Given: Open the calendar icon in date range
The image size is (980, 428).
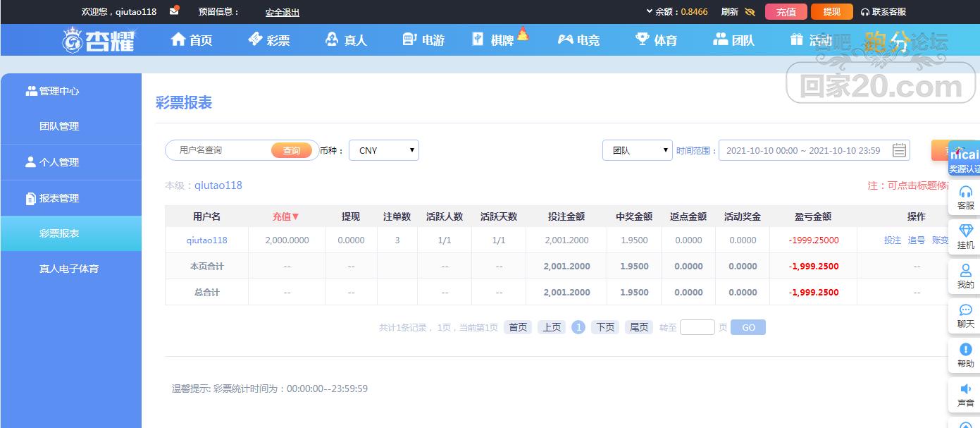Looking at the screenshot, I should (x=900, y=150).
